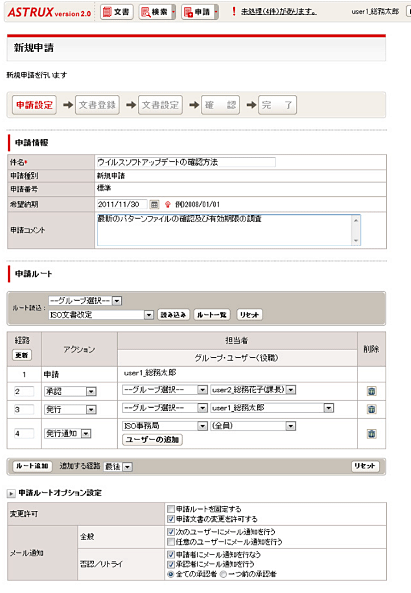
Task: Click the ルート一覧 button
Action: point(212,315)
